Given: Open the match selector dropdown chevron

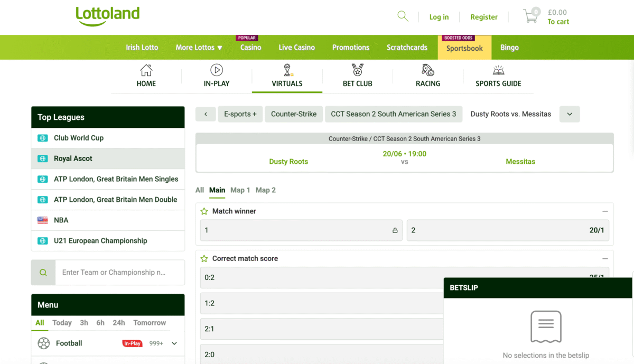Looking at the screenshot, I should (x=570, y=114).
